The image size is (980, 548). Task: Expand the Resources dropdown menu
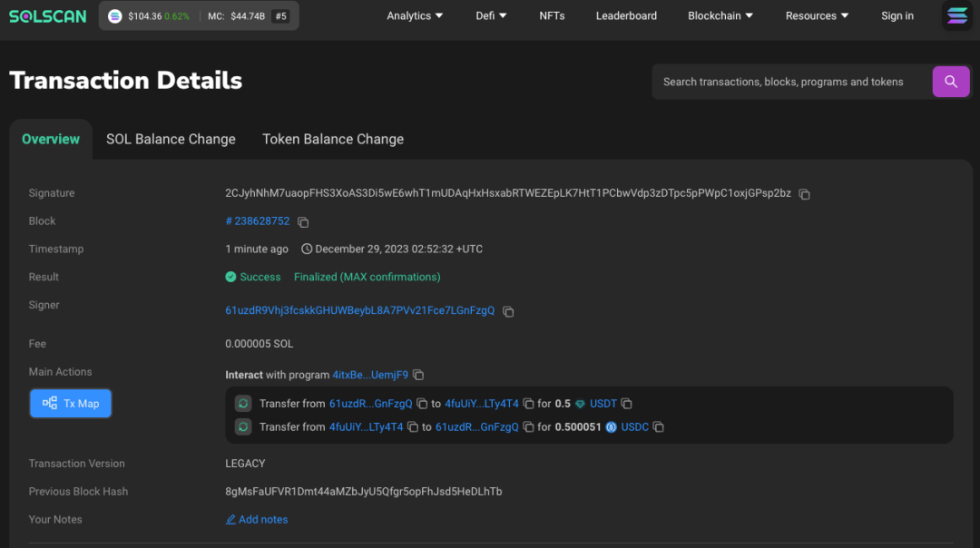[x=817, y=15]
